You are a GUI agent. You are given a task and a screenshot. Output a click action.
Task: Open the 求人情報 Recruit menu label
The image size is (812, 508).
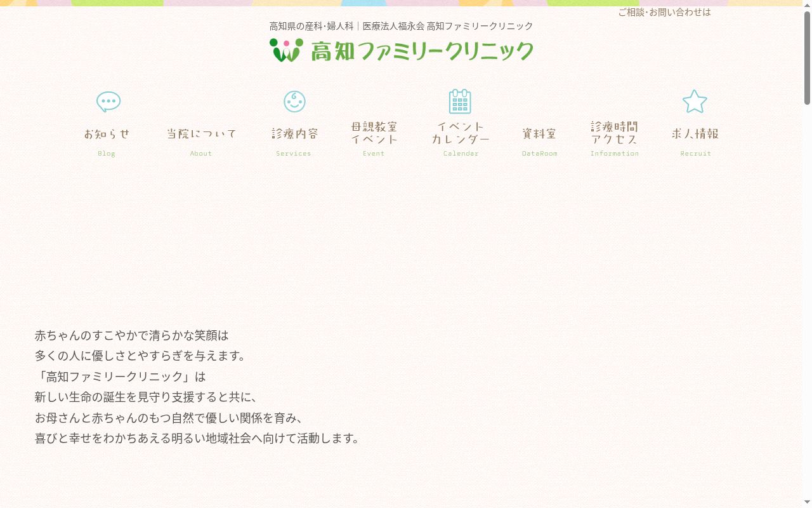[x=695, y=134]
